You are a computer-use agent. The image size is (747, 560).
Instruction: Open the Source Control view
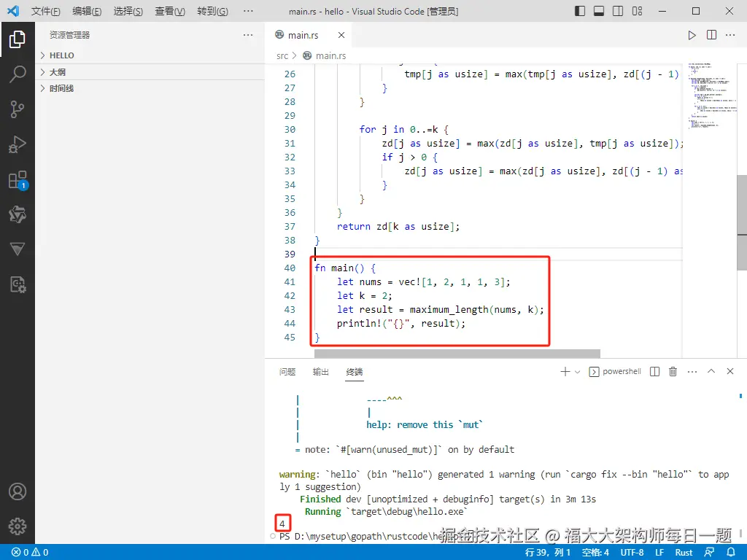coord(18,109)
